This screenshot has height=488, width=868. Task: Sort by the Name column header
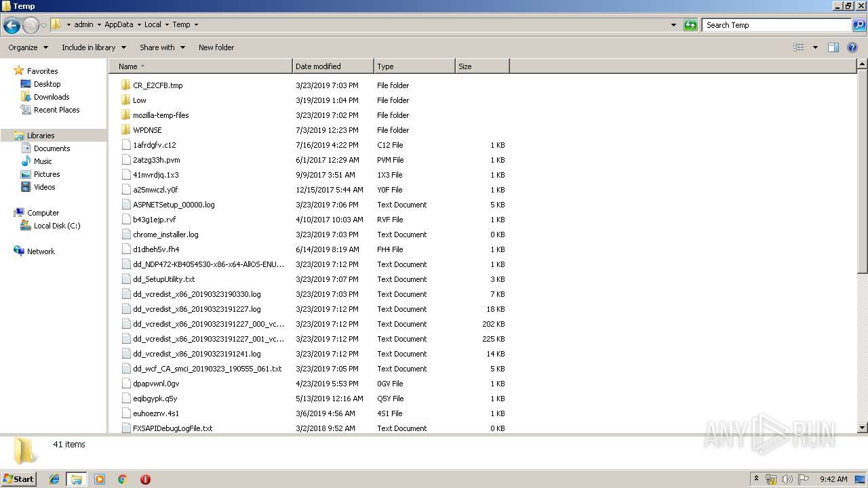(200, 66)
